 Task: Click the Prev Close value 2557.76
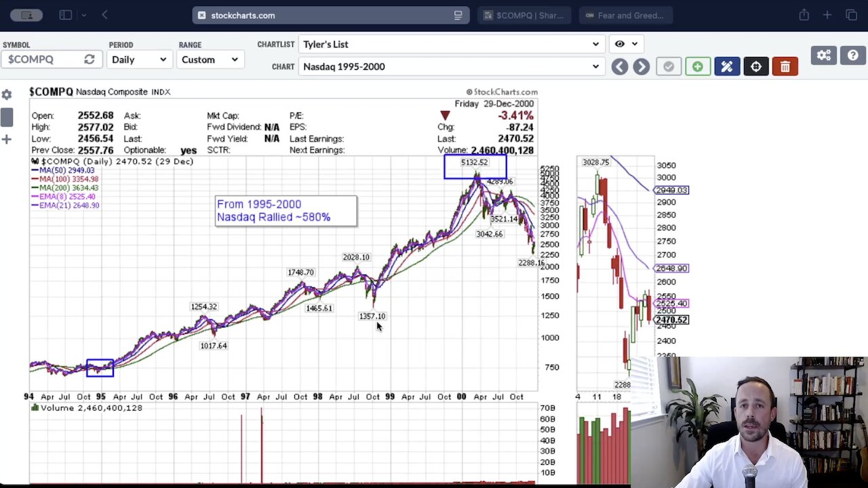(x=96, y=150)
